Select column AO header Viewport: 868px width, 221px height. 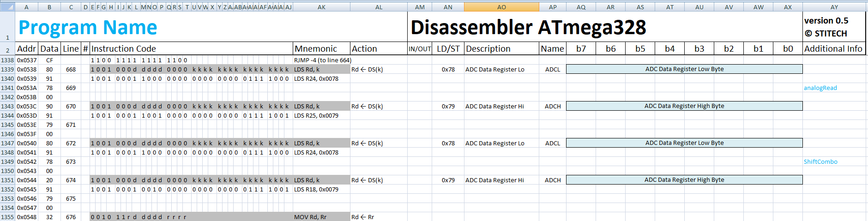501,7
